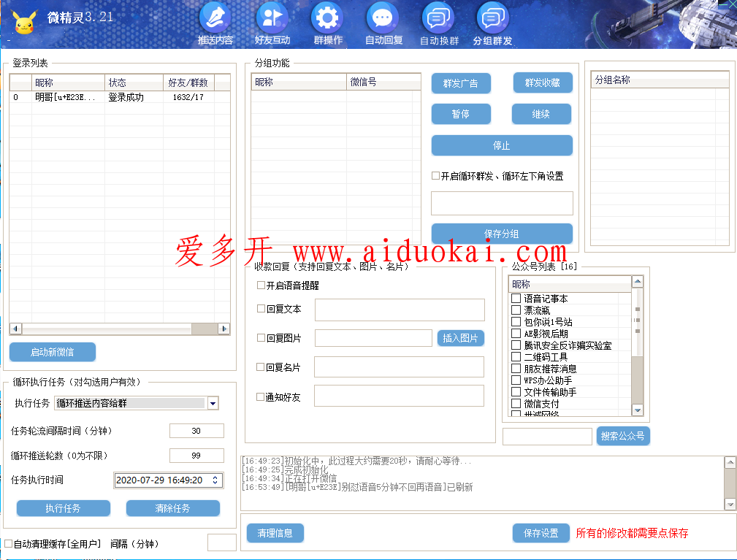
Task: Click the 分组名称 column header
Action: [660, 80]
